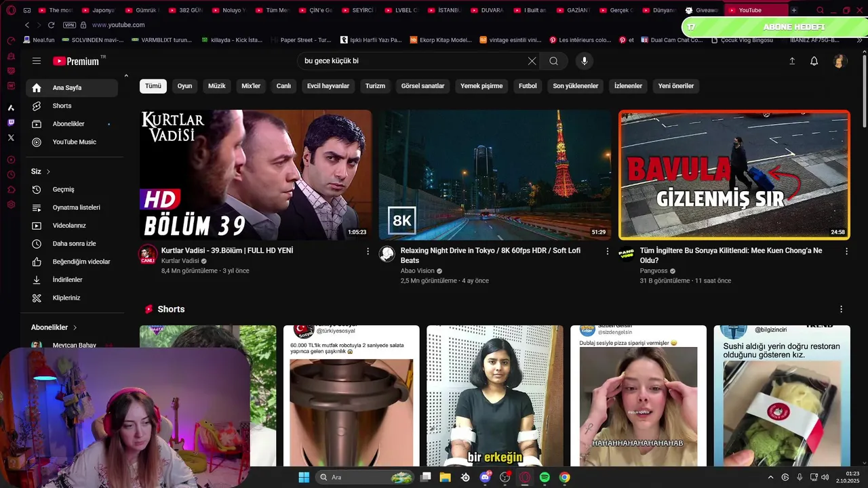Select the Evcil hayvanlar chip
This screenshot has width=868, height=488.
coord(328,86)
